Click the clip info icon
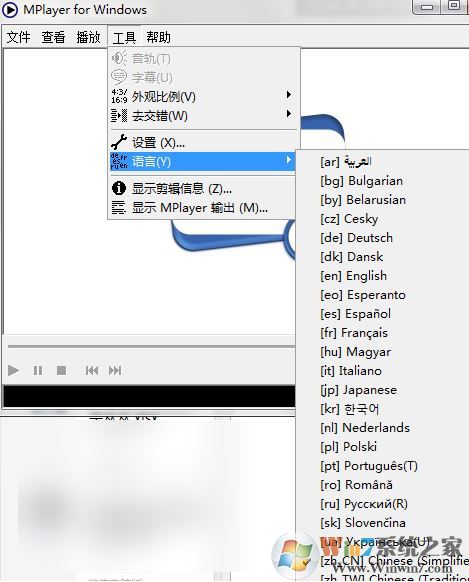Screen dimensions: 469x582 pyautogui.click(x=119, y=188)
